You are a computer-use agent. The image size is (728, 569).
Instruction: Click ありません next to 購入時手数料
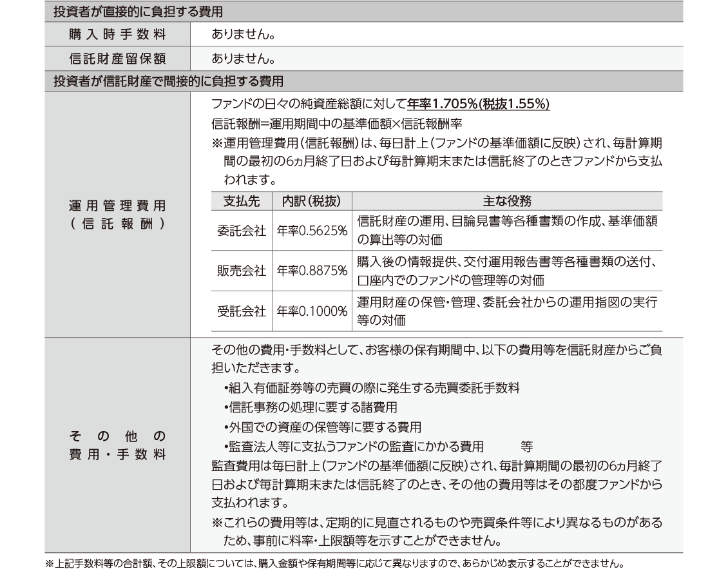[x=244, y=34]
